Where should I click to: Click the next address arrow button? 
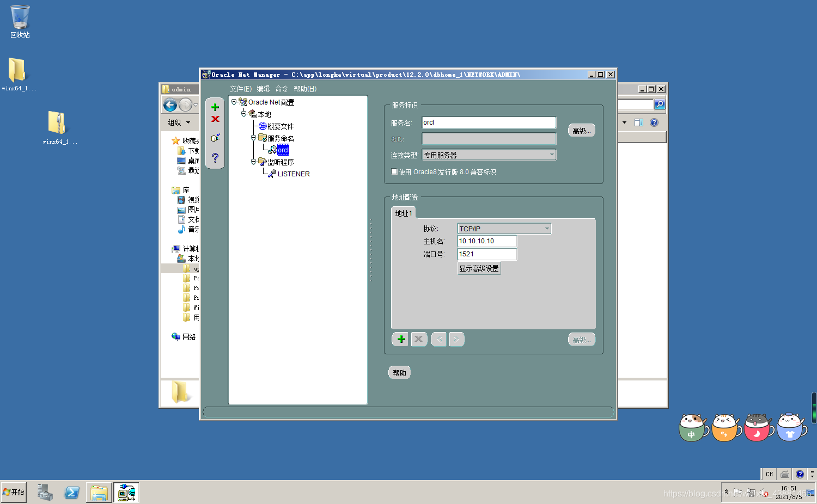click(456, 339)
